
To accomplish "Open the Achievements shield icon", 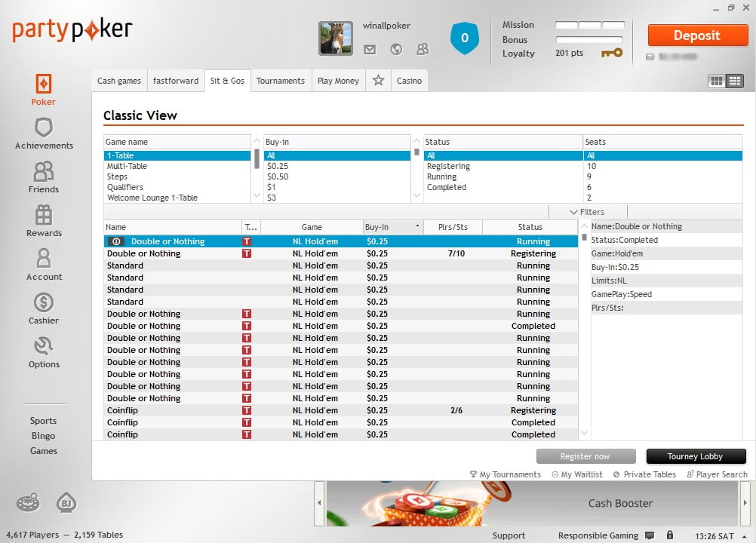I will pos(44,127).
